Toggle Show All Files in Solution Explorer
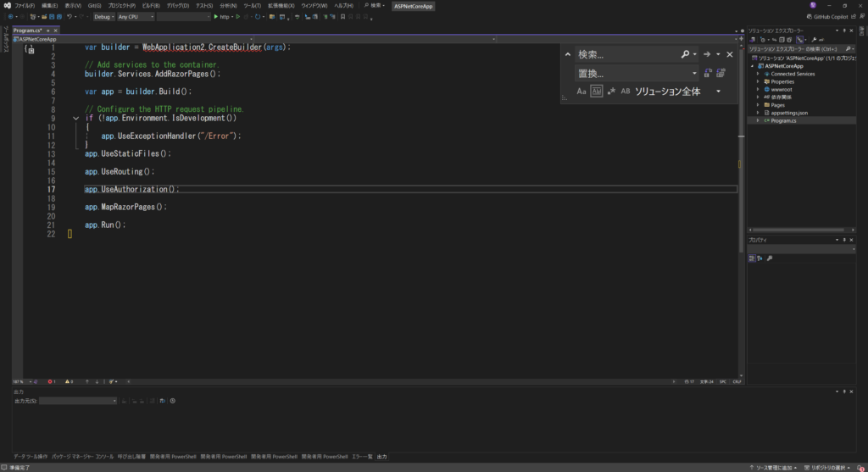The width and height of the screenshot is (868, 472). click(789, 40)
